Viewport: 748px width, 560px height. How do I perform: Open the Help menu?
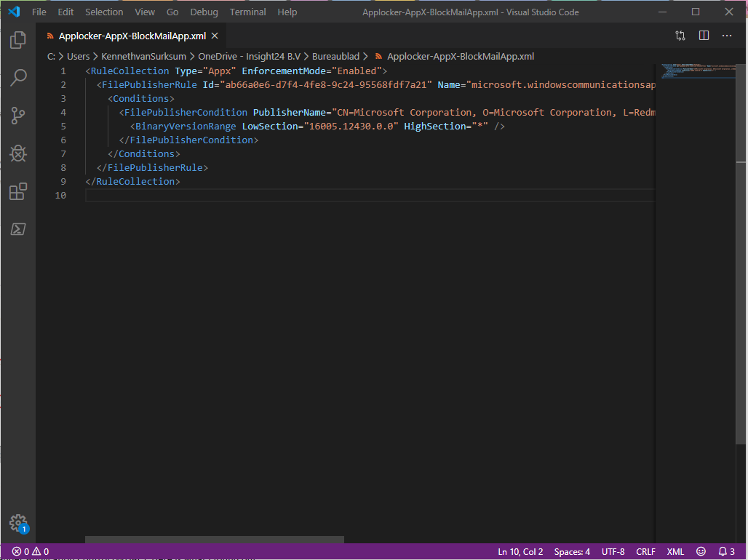[287, 12]
